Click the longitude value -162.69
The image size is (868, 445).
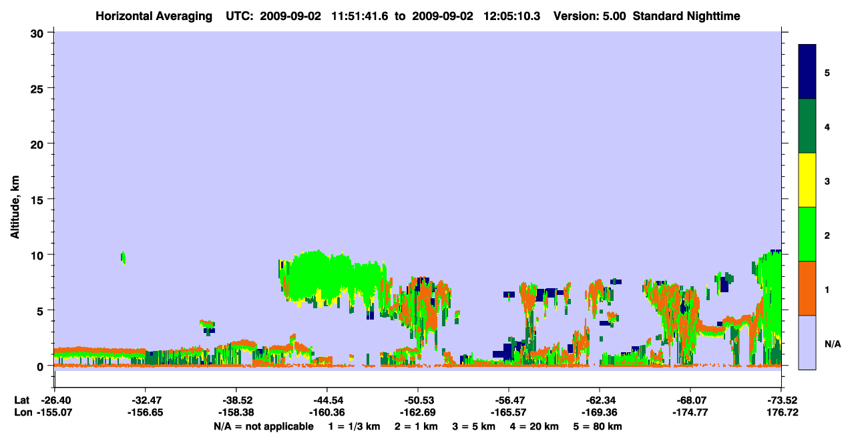417,412
